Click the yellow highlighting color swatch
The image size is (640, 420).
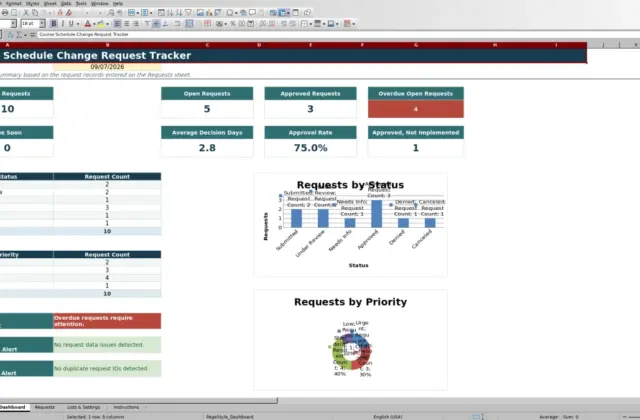coord(100,24)
